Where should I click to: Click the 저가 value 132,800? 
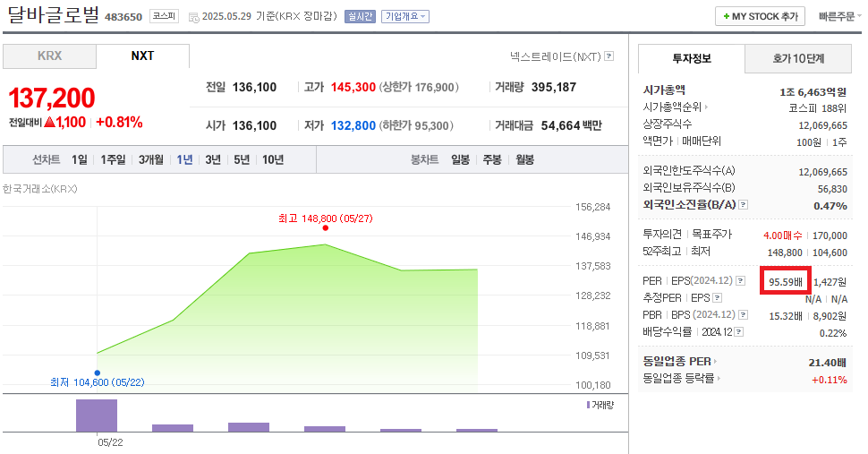tap(353, 125)
